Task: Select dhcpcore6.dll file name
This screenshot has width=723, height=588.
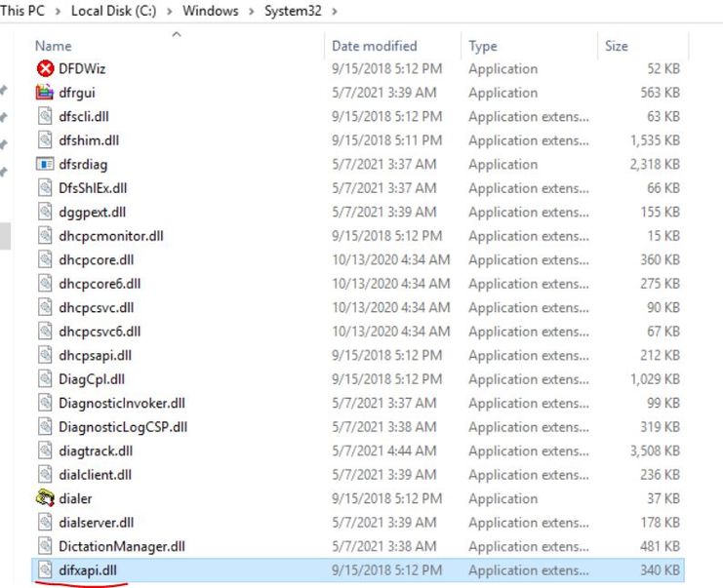Action: tap(100, 284)
